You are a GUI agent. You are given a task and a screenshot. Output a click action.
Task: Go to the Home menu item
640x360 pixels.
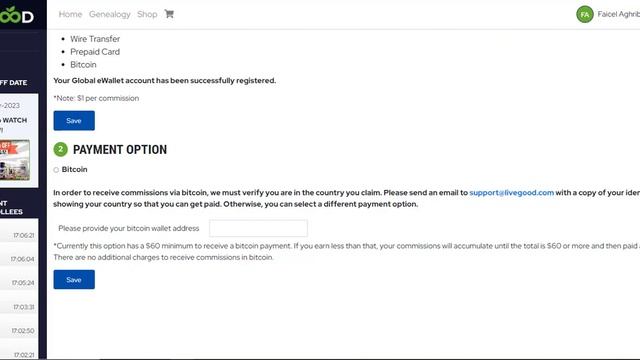(70, 14)
